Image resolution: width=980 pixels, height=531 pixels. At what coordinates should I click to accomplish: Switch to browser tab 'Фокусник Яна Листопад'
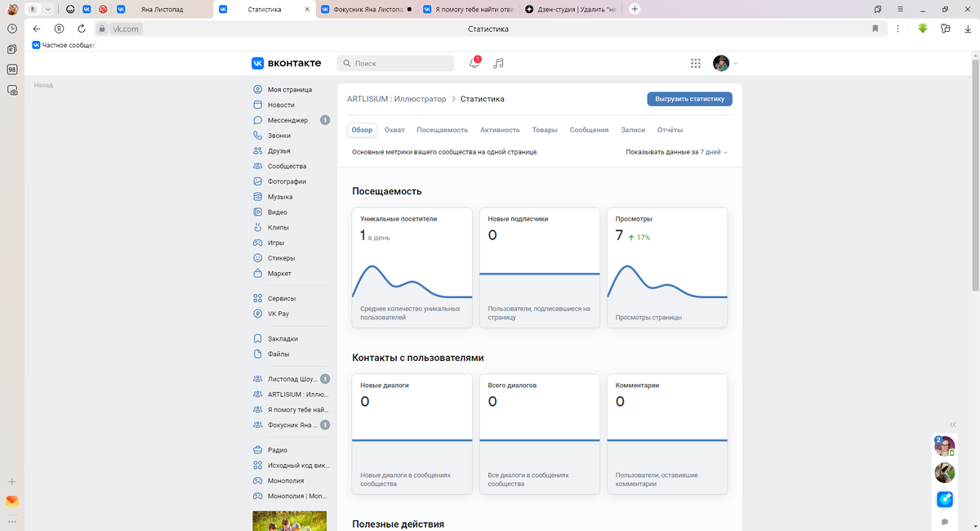coord(367,9)
